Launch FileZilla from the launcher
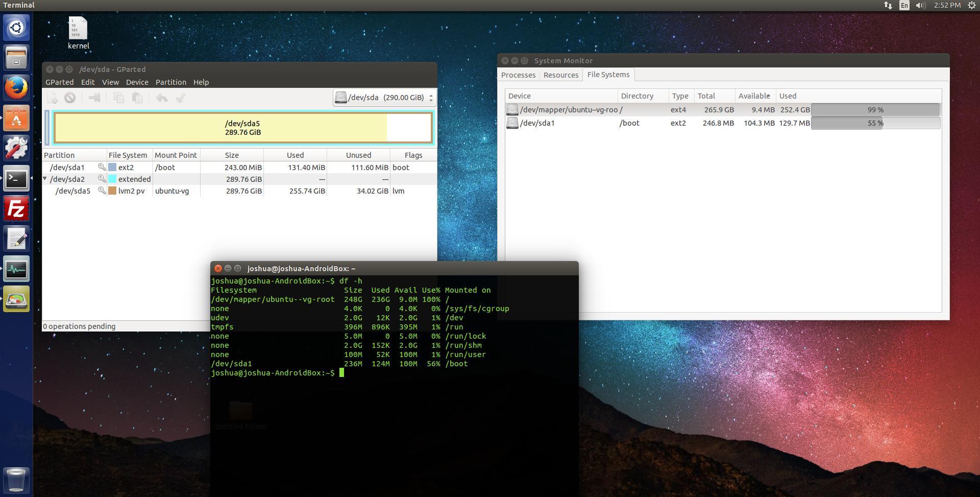Viewport: 980px width, 497px height. point(16,209)
